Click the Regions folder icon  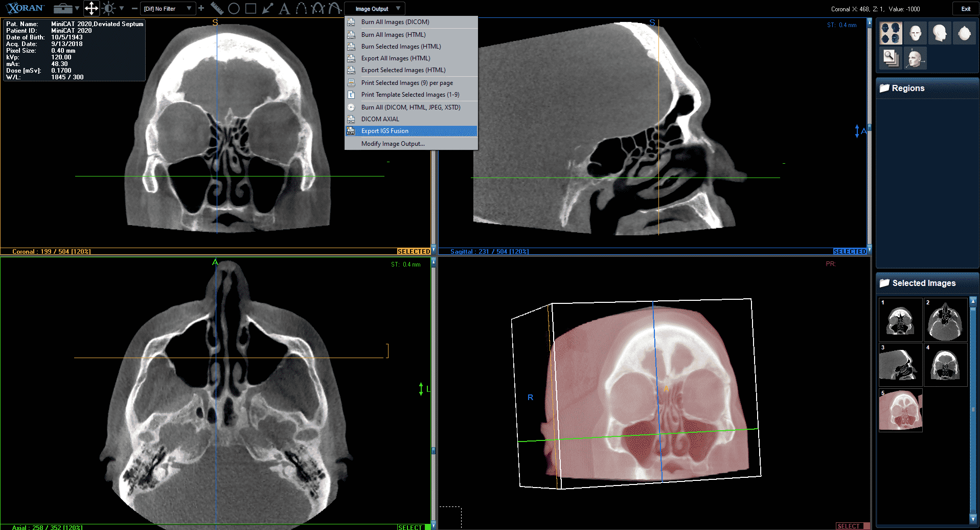click(884, 88)
